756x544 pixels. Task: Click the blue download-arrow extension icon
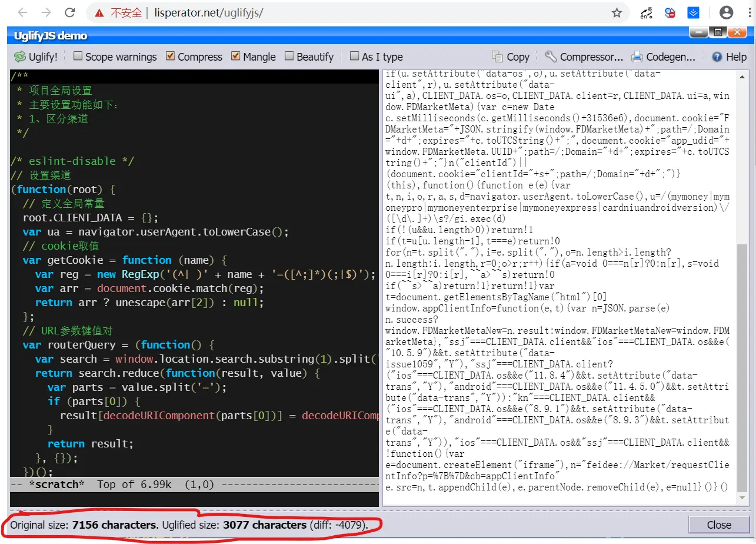point(694,12)
